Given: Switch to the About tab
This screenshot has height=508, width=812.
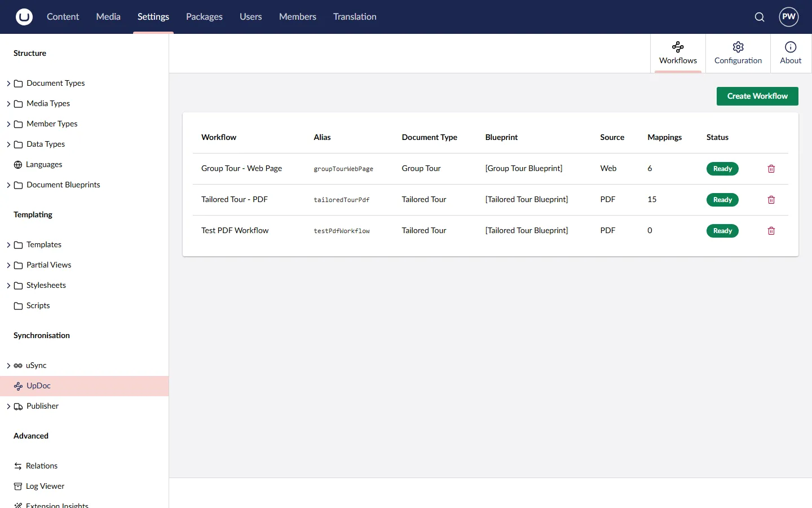Looking at the screenshot, I should [x=791, y=54].
